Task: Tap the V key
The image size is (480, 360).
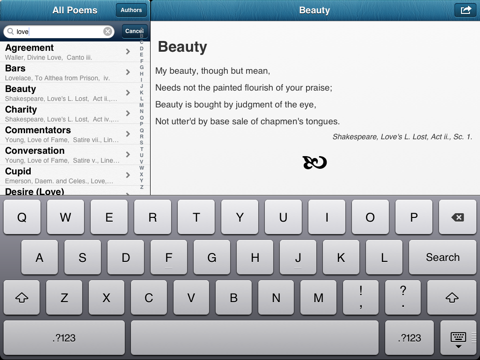Action: coord(191,297)
